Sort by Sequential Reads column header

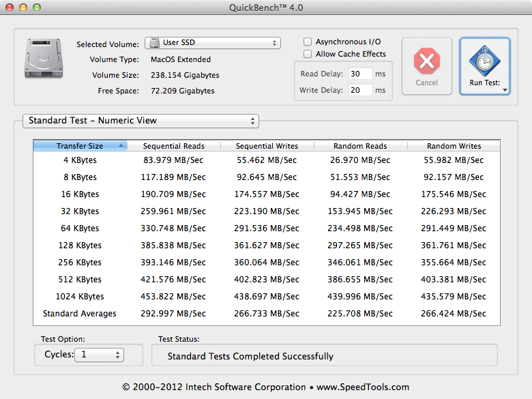174,146
